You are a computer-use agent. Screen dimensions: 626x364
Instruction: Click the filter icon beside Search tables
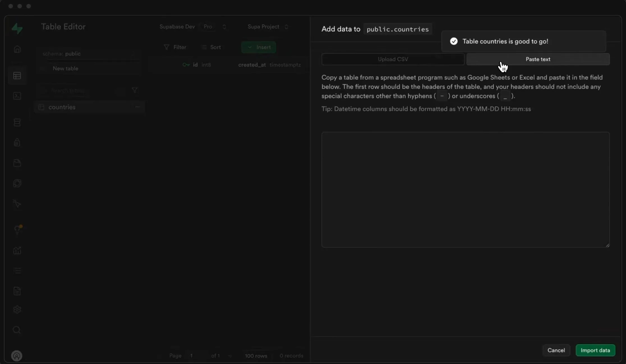(135, 90)
